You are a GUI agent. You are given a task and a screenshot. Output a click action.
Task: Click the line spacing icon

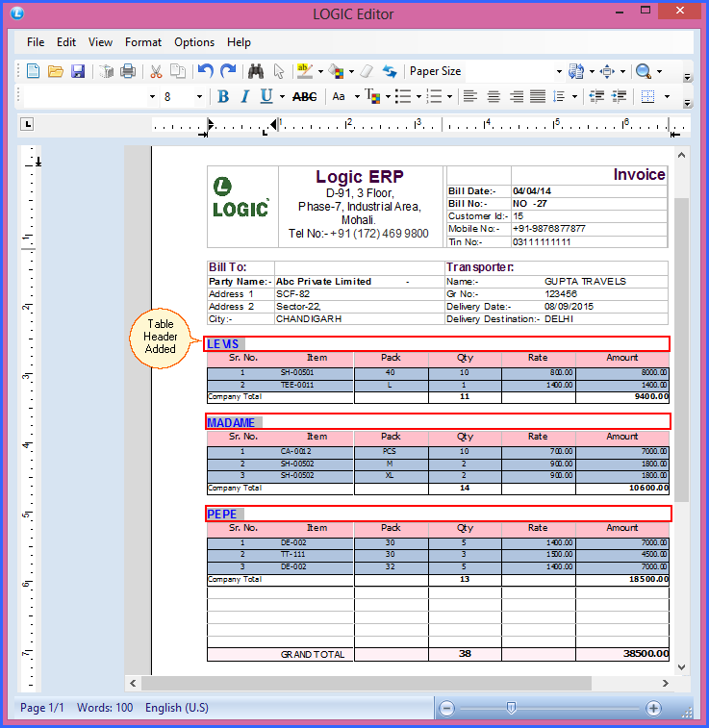[559, 96]
